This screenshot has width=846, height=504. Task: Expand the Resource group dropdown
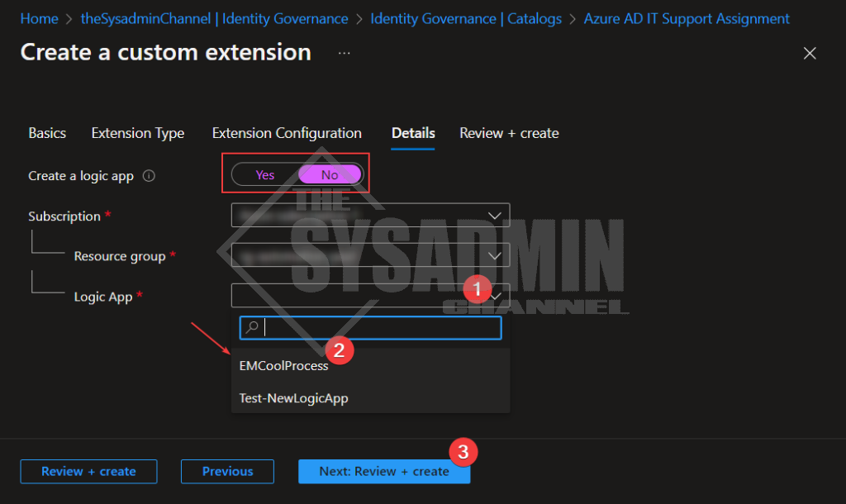(370, 255)
